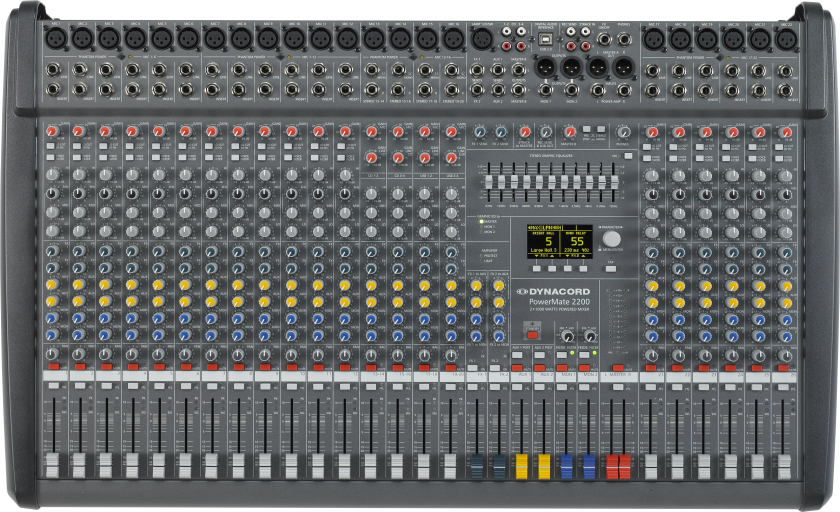This screenshot has width=840, height=512.
Task: Grab the yellow AUX 1 fader
Action: (x=521, y=465)
